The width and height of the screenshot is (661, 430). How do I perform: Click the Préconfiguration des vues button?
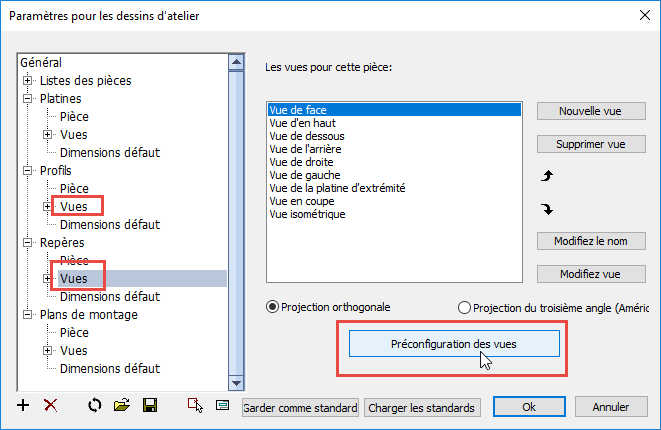point(454,344)
